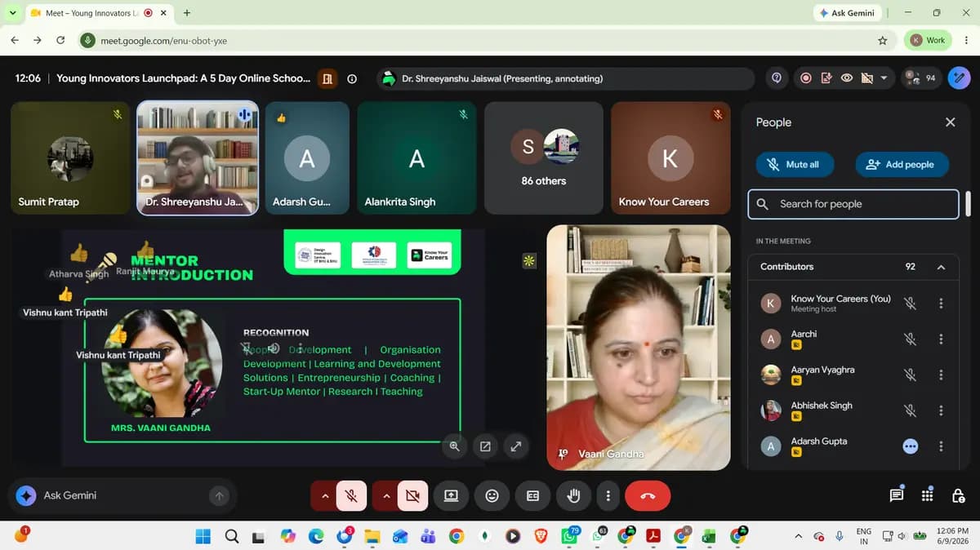Click the crossed-out grid icon in top bar
The width and height of the screenshot is (980, 550).
click(866, 78)
